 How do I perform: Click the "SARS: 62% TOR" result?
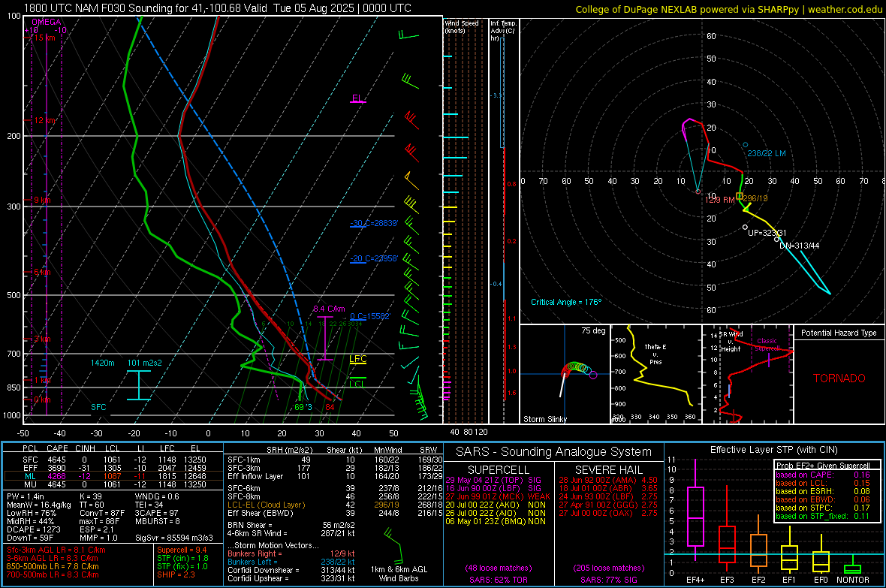tap(499, 580)
